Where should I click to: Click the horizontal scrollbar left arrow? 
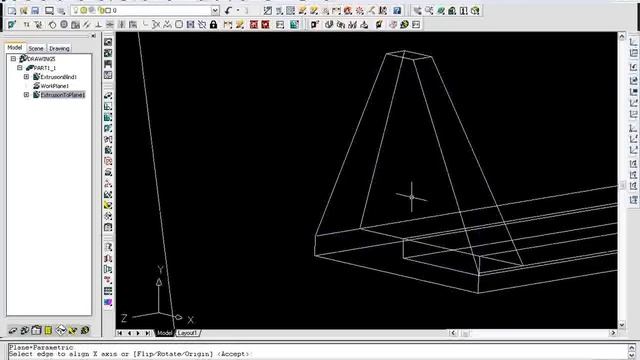453,333
